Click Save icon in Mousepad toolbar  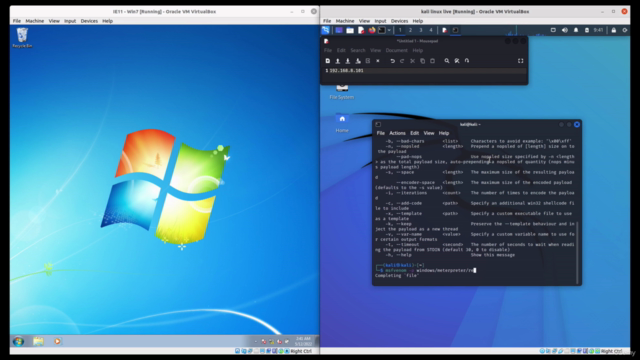click(348, 61)
